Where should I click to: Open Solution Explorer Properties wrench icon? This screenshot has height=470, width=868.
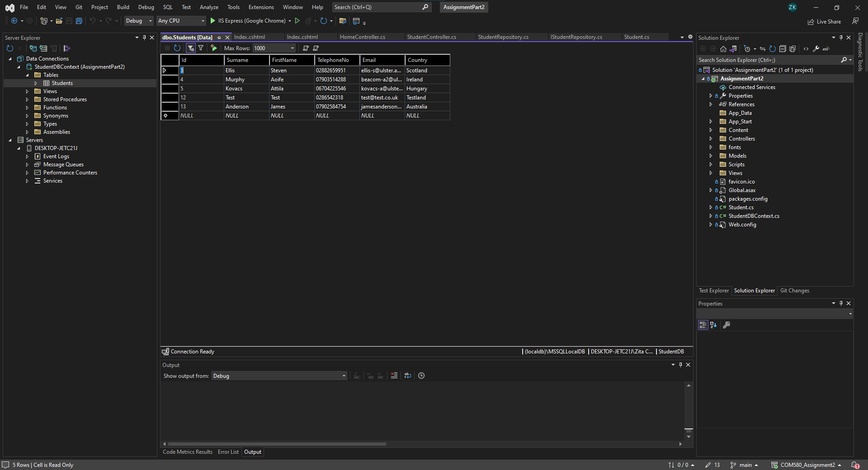(x=816, y=49)
